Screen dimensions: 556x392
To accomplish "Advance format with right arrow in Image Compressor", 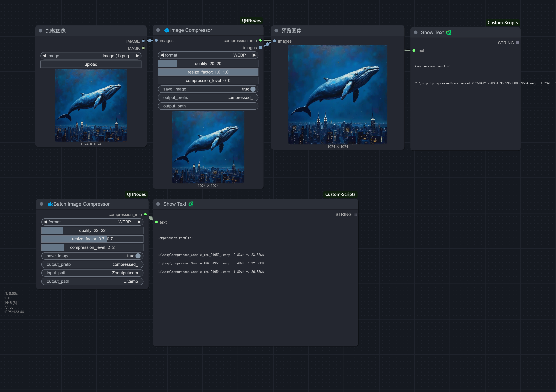I will 254,55.
